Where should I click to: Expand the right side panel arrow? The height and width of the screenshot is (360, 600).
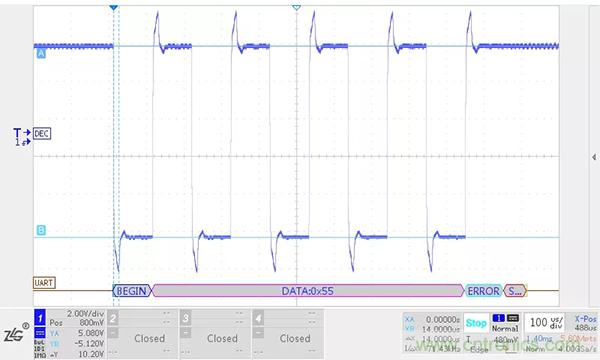[593, 157]
